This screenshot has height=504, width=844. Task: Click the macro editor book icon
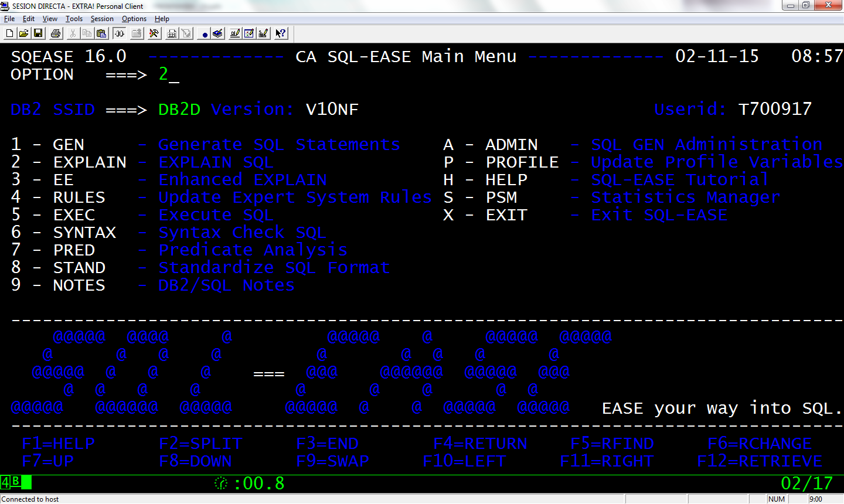tap(217, 33)
